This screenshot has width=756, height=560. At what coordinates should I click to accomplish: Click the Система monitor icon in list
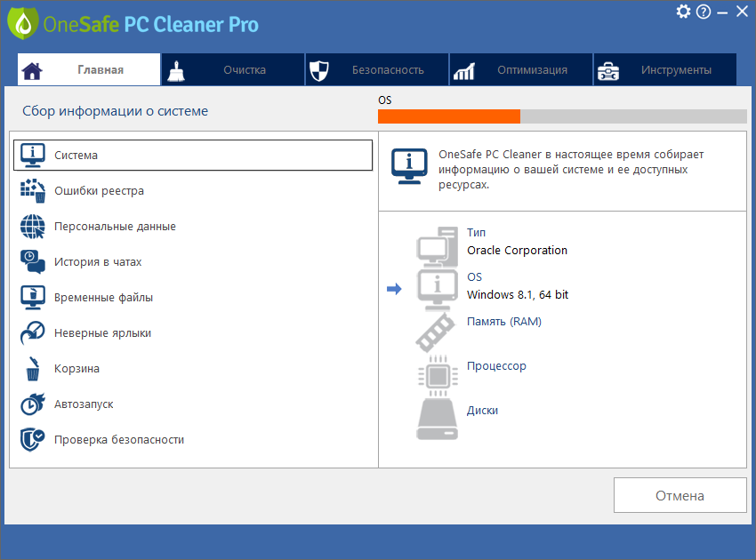pyautogui.click(x=33, y=156)
